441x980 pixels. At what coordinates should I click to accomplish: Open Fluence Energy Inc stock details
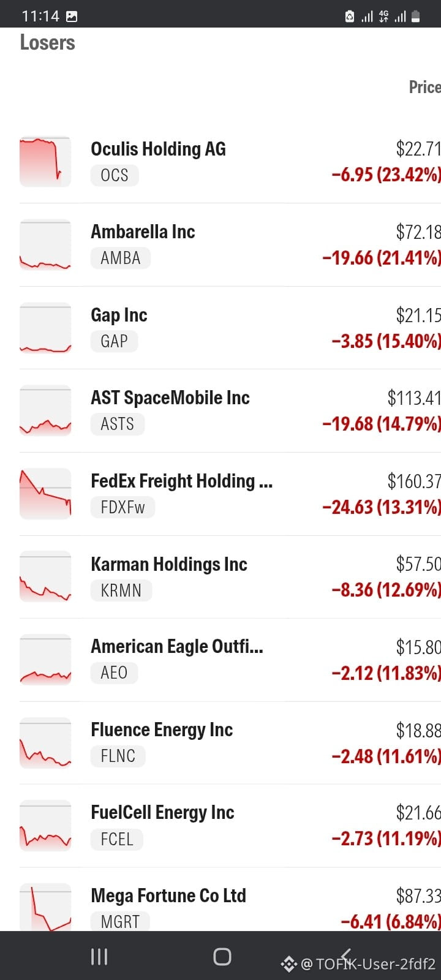click(230, 743)
